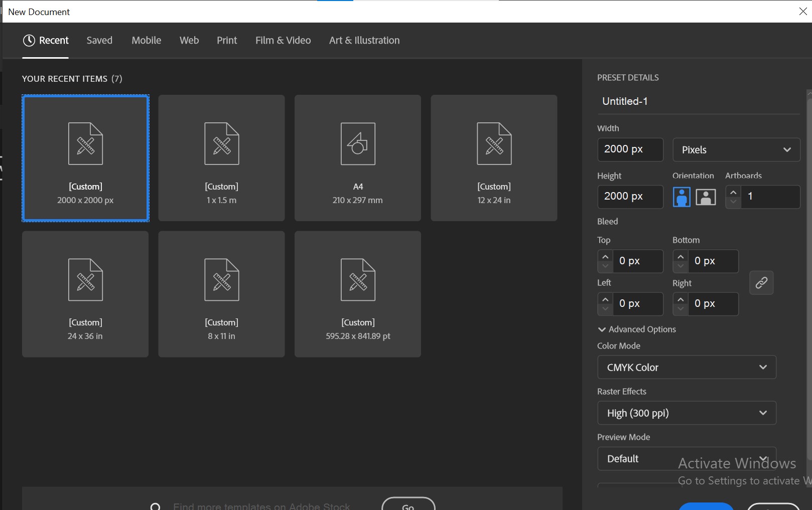This screenshot has height=510, width=812.
Task: Close the New Document dialog
Action: click(x=803, y=12)
